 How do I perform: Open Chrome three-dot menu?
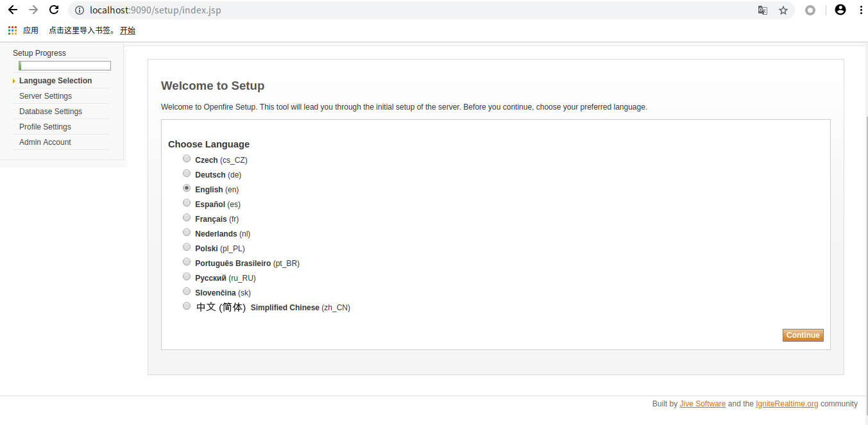(x=861, y=10)
